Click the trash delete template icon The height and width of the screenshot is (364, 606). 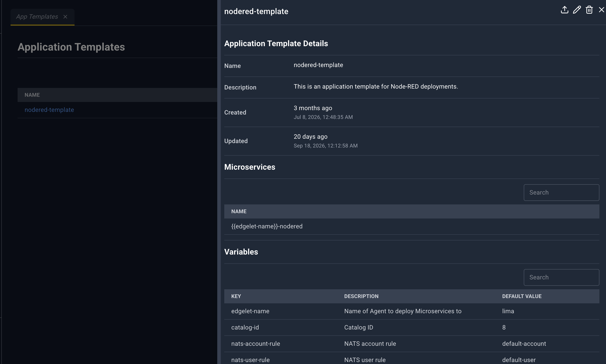pyautogui.click(x=589, y=10)
